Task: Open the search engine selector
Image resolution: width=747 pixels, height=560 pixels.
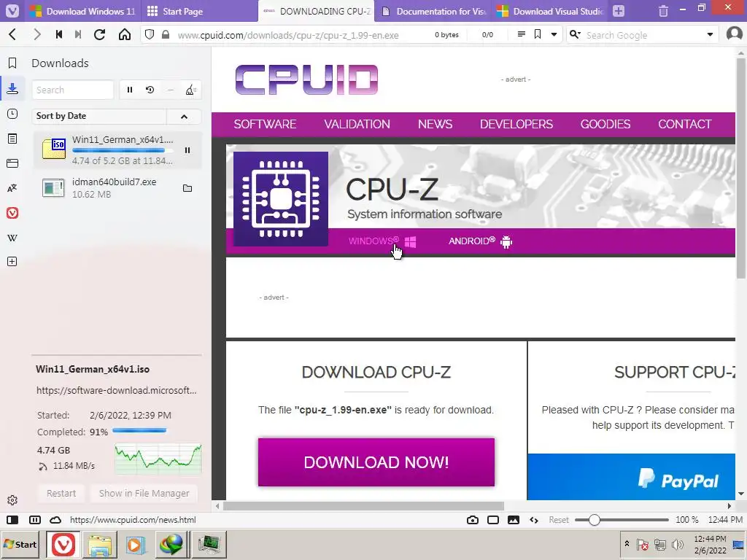Action: [x=576, y=34]
